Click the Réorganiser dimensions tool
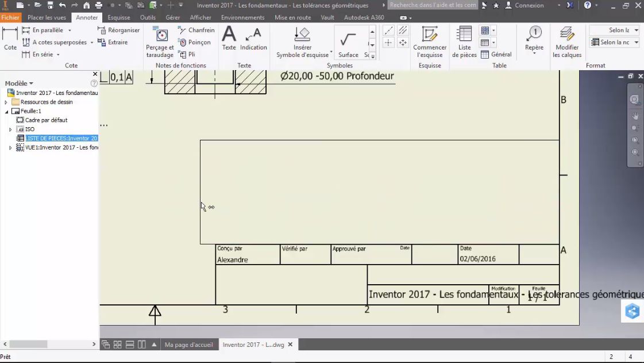 point(118,30)
